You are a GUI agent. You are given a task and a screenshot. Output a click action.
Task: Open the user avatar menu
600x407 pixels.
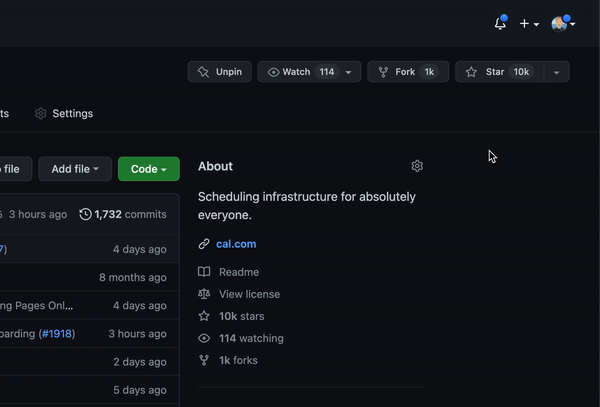tap(562, 24)
